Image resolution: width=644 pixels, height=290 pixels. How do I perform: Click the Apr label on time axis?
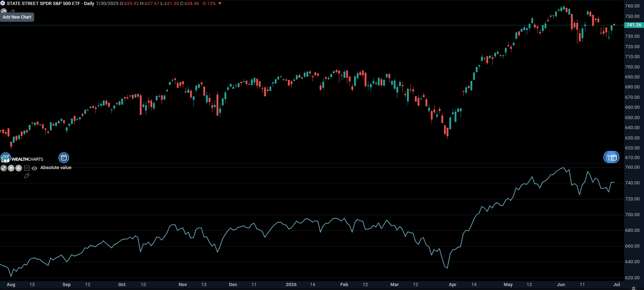(x=453, y=285)
